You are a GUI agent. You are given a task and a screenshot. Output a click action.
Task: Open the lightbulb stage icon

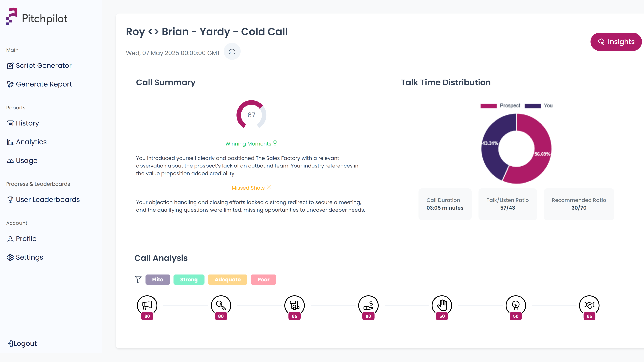pos(515,305)
